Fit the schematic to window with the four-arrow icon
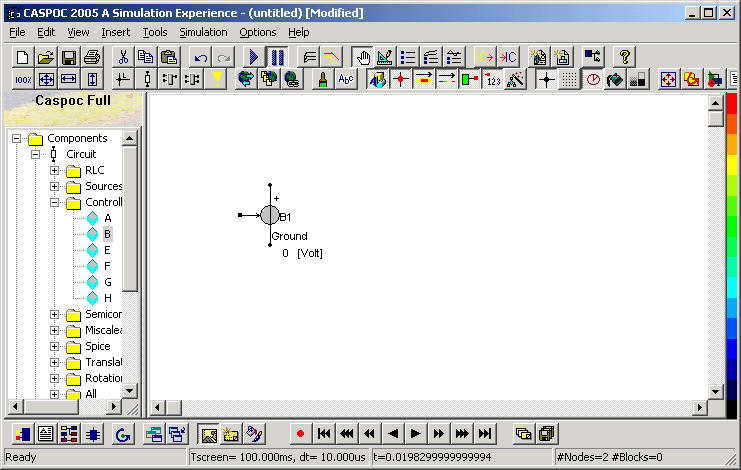This screenshot has height=470, width=741. click(46, 79)
